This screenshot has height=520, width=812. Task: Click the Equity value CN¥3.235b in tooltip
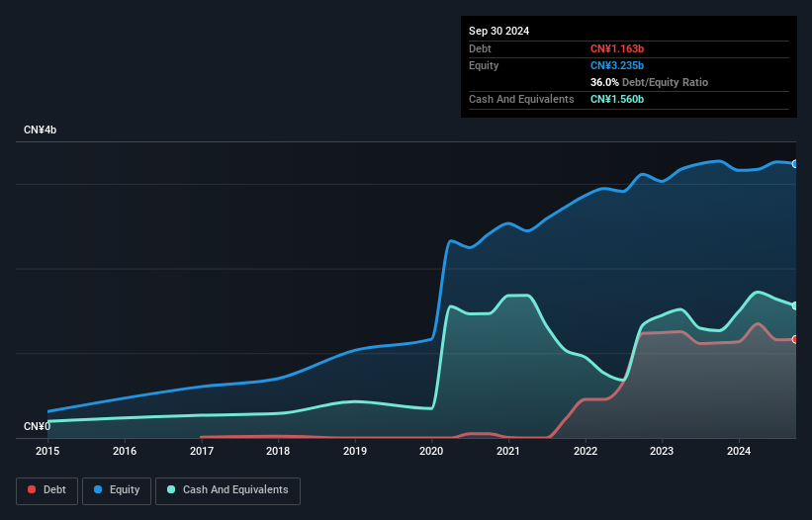coord(617,65)
